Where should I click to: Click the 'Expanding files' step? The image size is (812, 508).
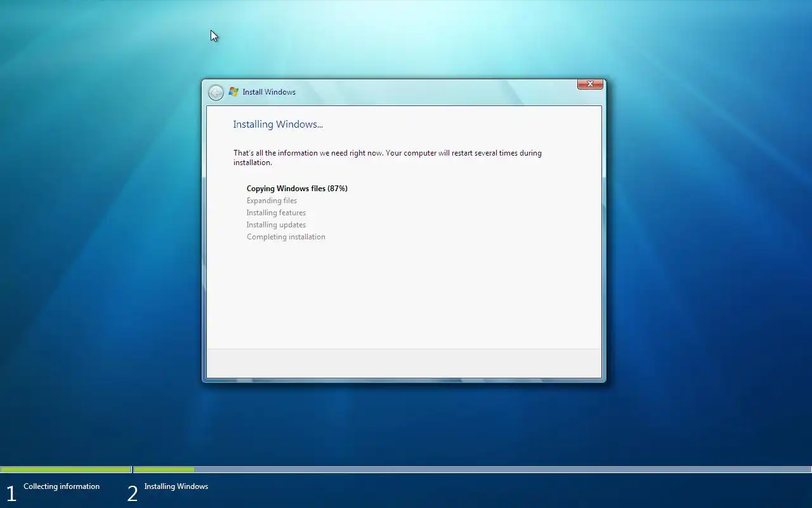272,201
